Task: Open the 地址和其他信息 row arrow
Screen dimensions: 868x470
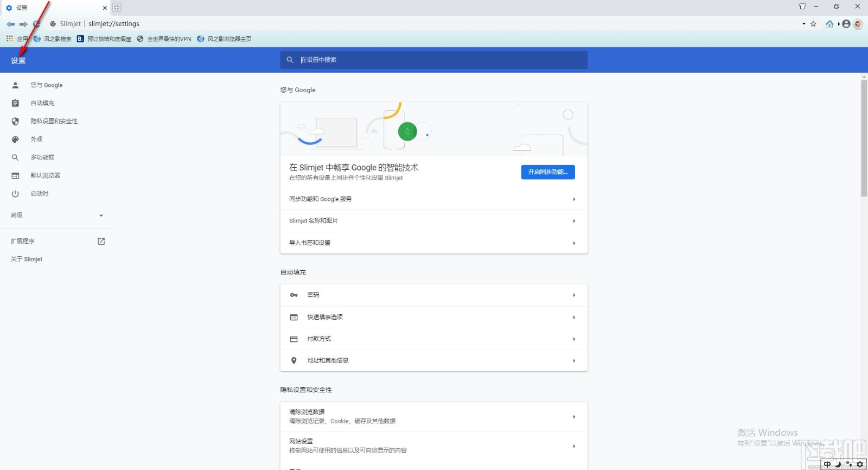Action: click(574, 360)
